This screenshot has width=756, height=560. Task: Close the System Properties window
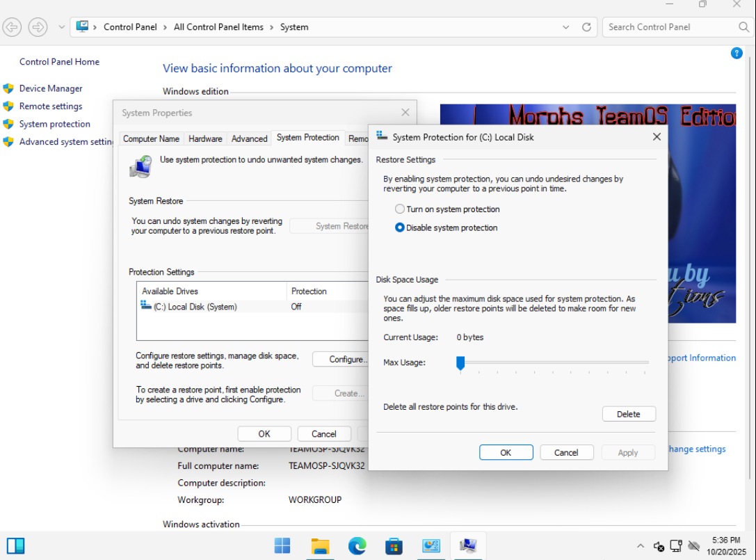click(x=405, y=113)
